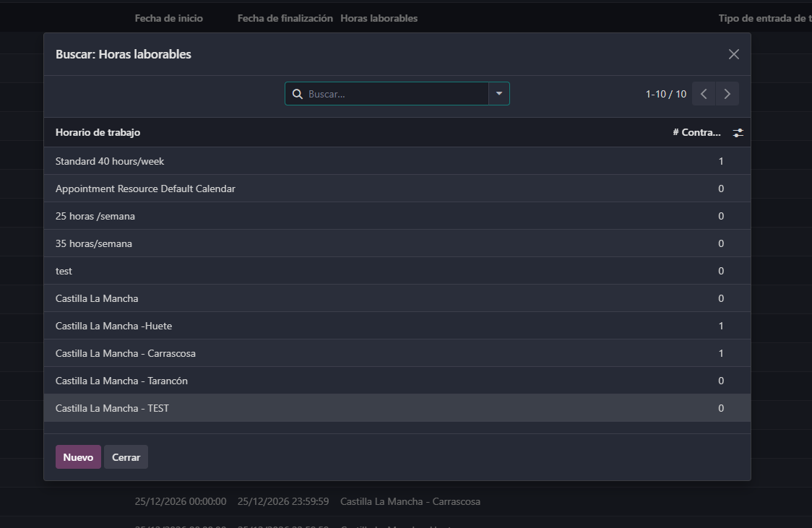Select Castilla La Mancha - TEST row
The width and height of the screenshot is (812, 528).
coord(112,408)
